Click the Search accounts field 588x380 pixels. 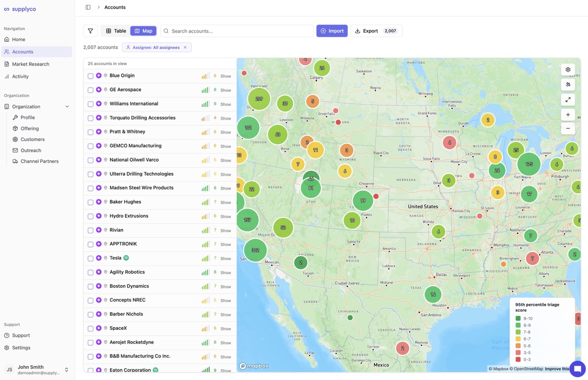[237, 31]
